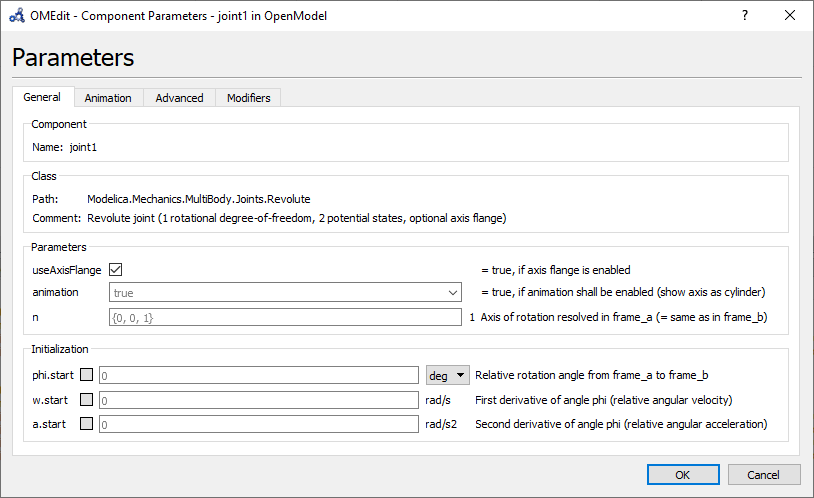Image resolution: width=814 pixels, height=498 pixels.
Task: Click the Modelica.Mechanics.MultiBody.Joints.Revolute class path text
Action: click(x=198, y=199)
